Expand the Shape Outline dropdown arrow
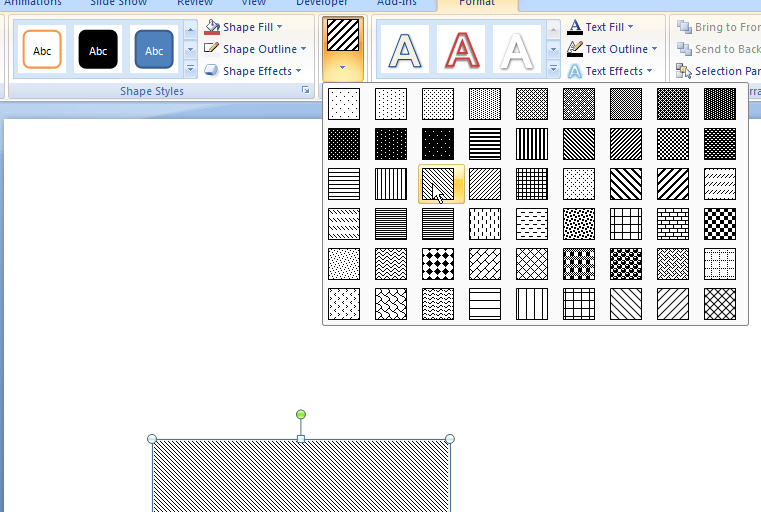 click(303, 49)
